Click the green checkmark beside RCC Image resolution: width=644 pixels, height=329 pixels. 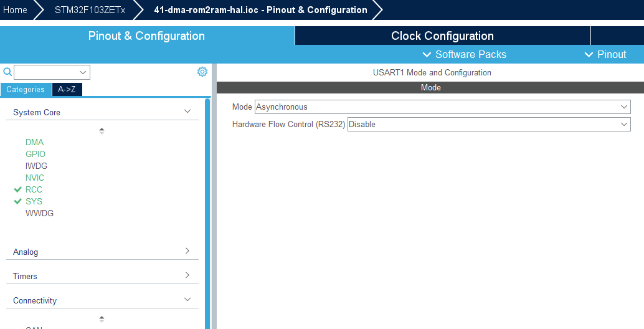17,189
